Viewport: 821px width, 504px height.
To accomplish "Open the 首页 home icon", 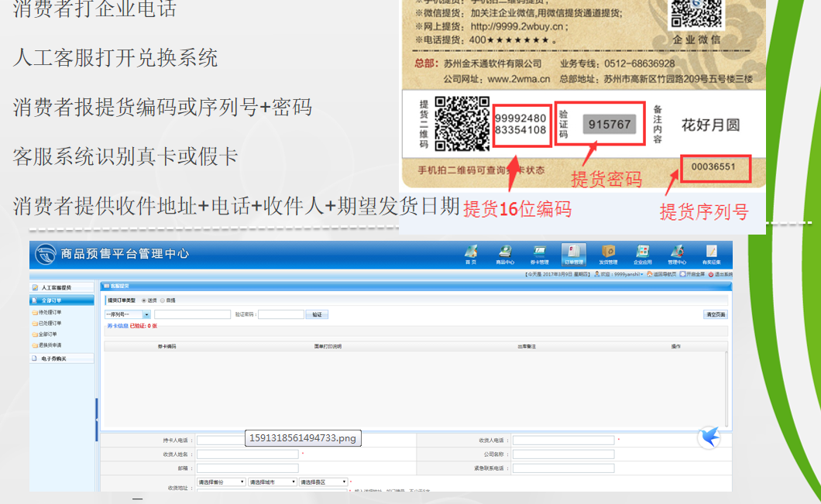I will (471, 254).
